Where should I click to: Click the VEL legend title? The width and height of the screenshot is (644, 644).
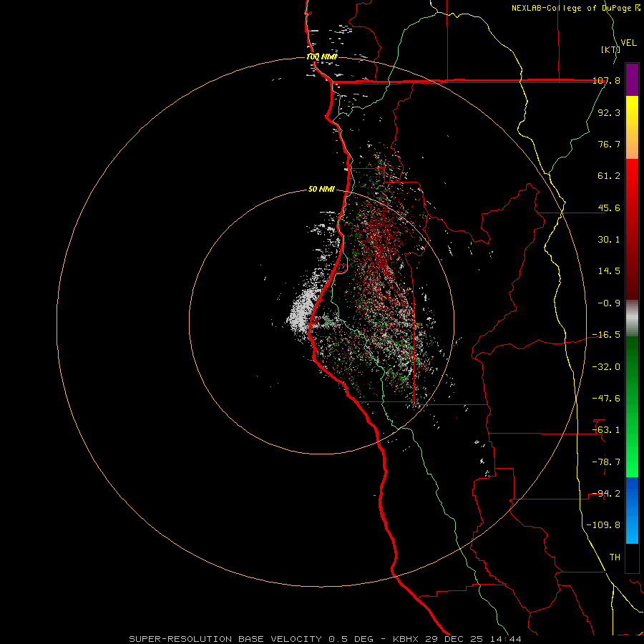click(628, 43)
